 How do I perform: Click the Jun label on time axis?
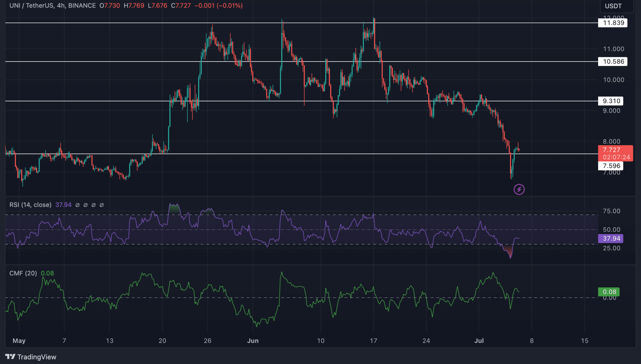coord(253,341)
